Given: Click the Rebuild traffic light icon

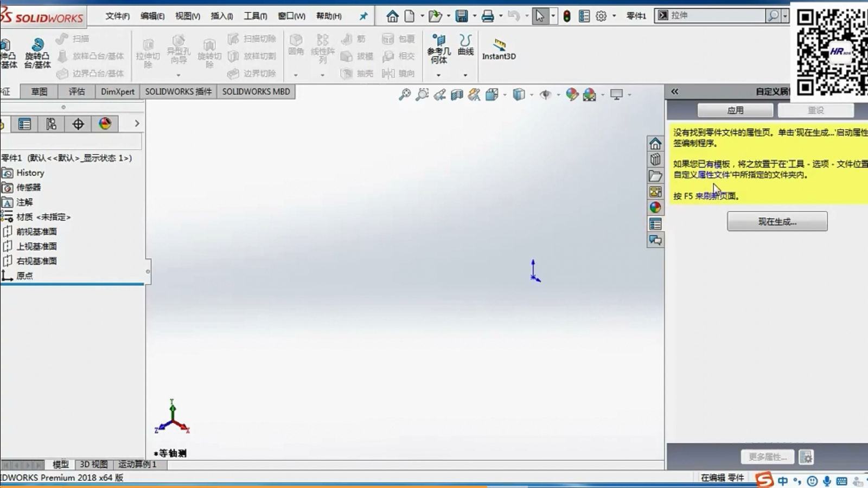Looking at the screenshot, I should (567, 16).
